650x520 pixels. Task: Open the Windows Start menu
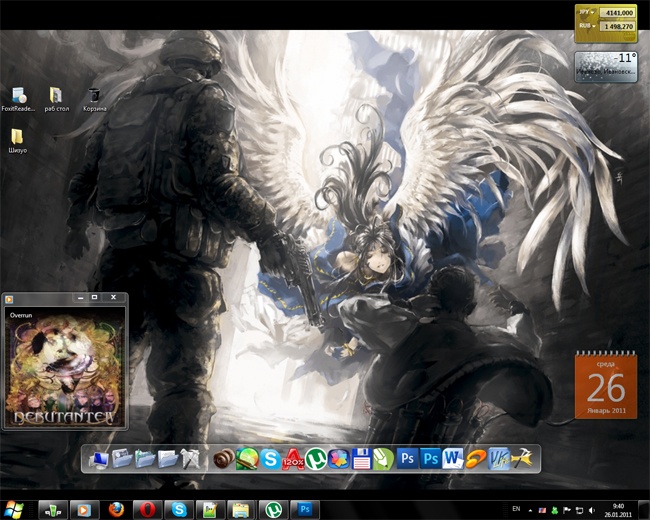(13, 510)
